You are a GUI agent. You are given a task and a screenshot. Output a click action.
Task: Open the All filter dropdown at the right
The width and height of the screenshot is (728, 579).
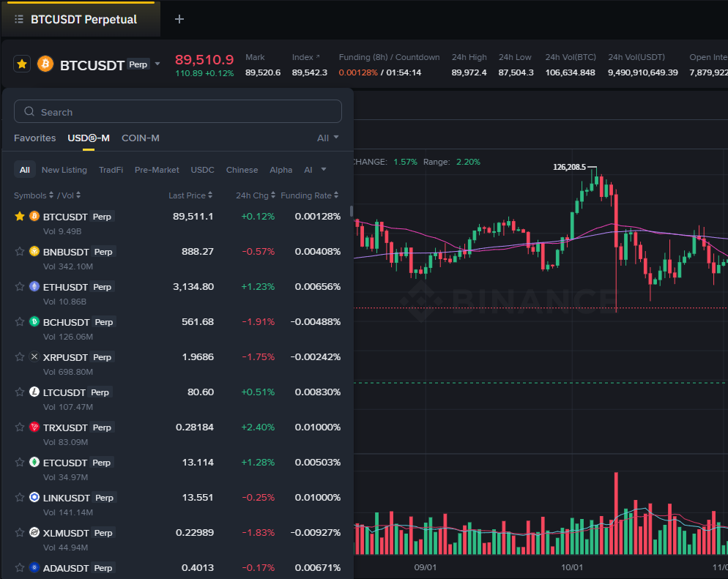click(328, 138)
